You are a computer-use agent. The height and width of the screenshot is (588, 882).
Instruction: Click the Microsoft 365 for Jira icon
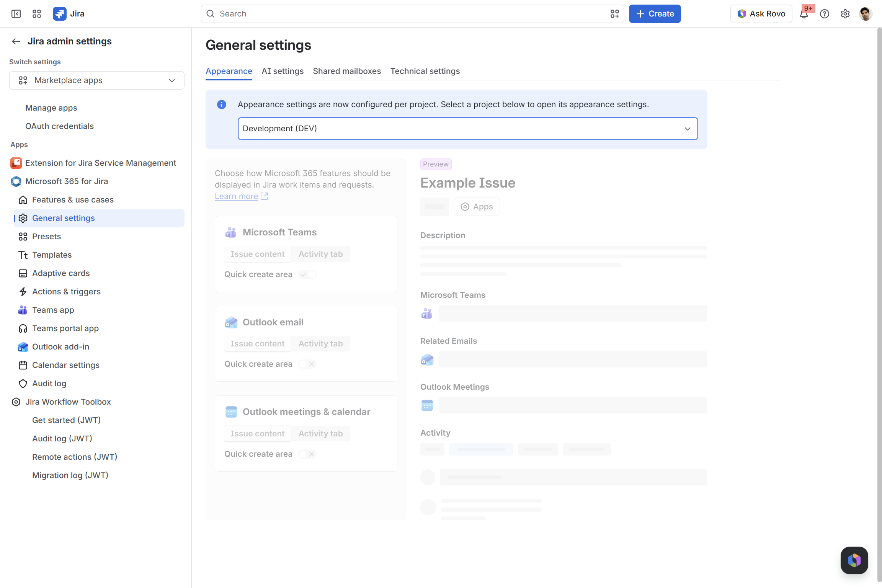coord(16,181)
